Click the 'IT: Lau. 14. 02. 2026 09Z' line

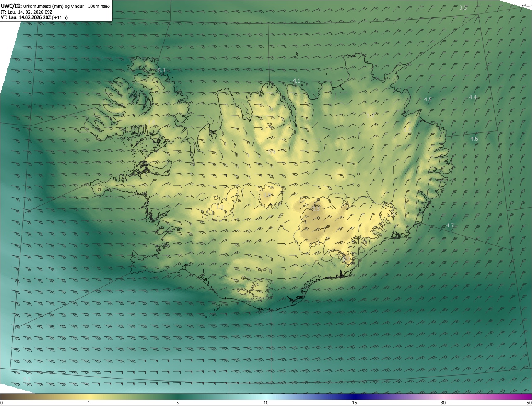[27, 12]
